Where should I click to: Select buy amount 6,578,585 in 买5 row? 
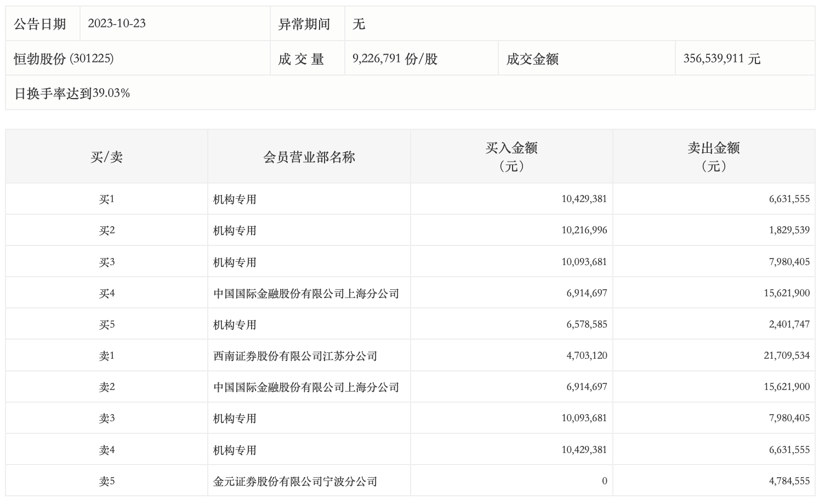pos(587,324)
